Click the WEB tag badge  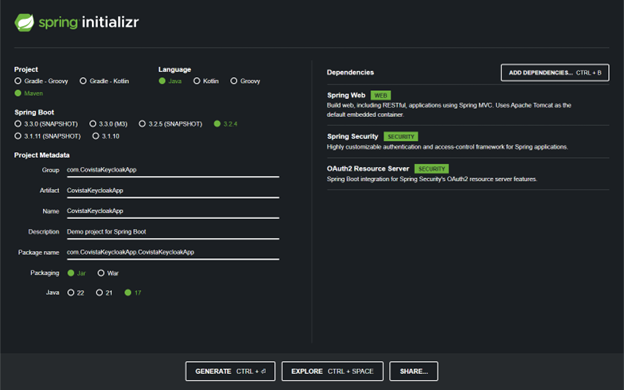point(380,96)
